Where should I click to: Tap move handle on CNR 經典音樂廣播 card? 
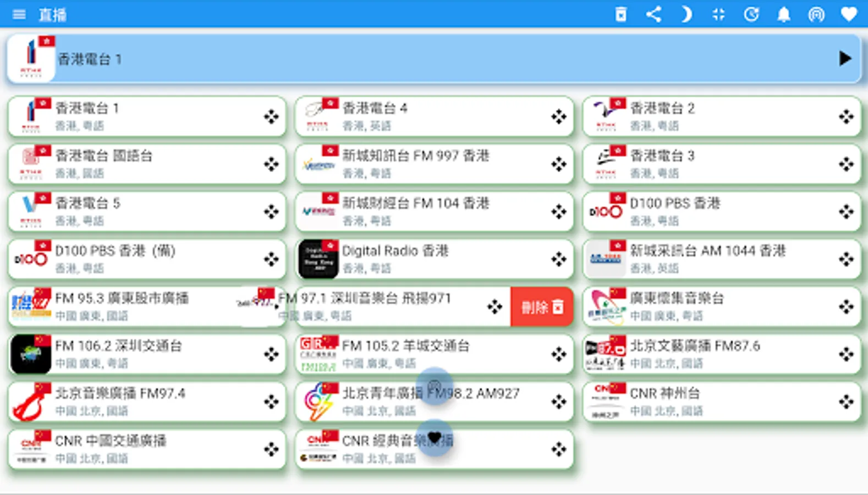coord(559,449)
